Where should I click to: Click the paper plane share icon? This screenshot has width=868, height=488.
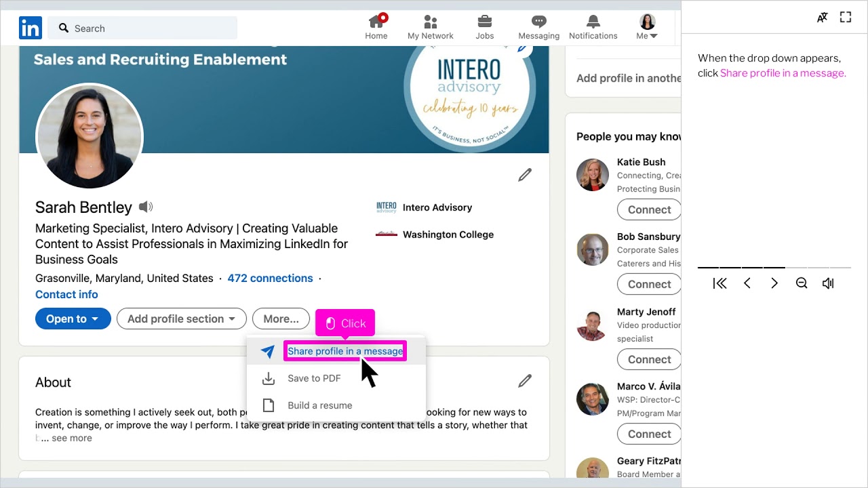(x=268, y=352)
